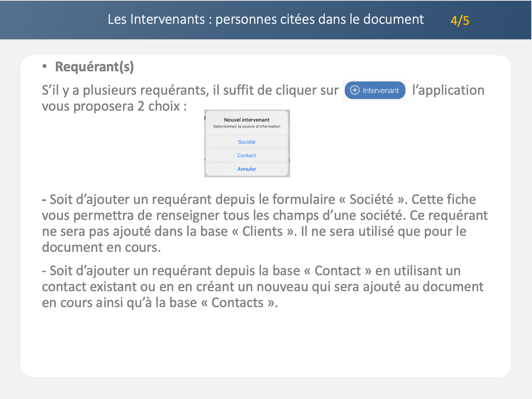
Task: Click the text S'il y a plusieurs requérants
Action: (125, 90)
